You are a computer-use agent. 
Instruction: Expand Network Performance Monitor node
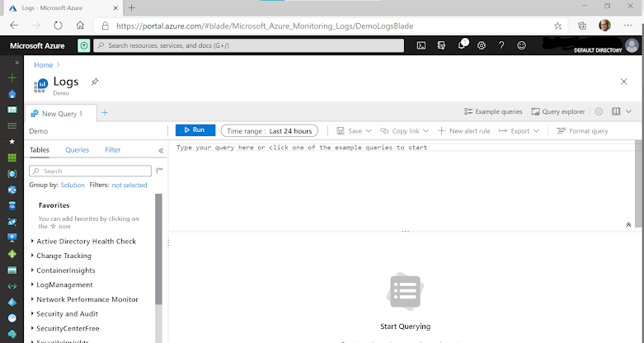pyautogui.click(x=32, y=299)
